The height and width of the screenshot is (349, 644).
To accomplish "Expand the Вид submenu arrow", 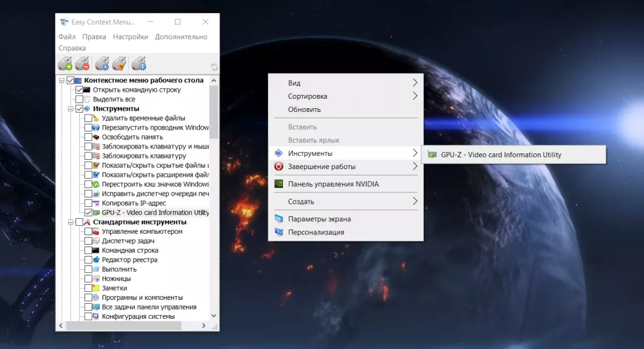I will coord(414,83).
